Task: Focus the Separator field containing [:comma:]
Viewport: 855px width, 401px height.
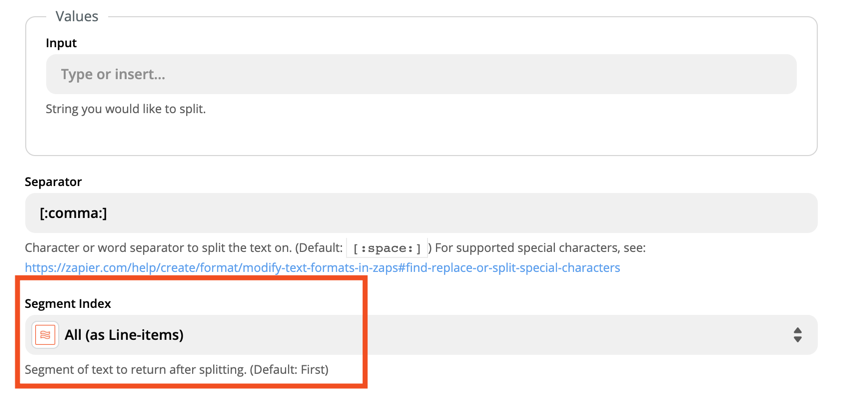Action: [420, 213]
